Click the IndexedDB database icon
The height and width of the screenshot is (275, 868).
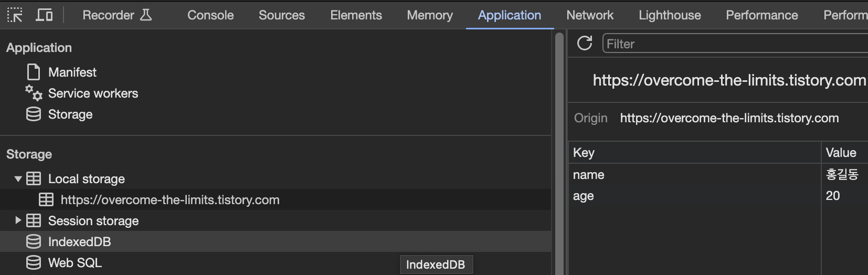[34, 241]
